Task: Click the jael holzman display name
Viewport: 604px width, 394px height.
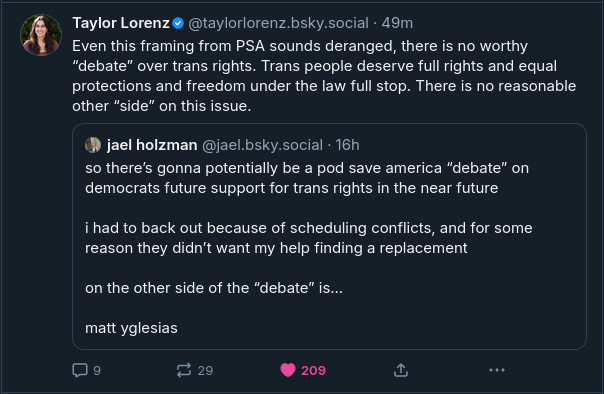Action: [152, 145]
